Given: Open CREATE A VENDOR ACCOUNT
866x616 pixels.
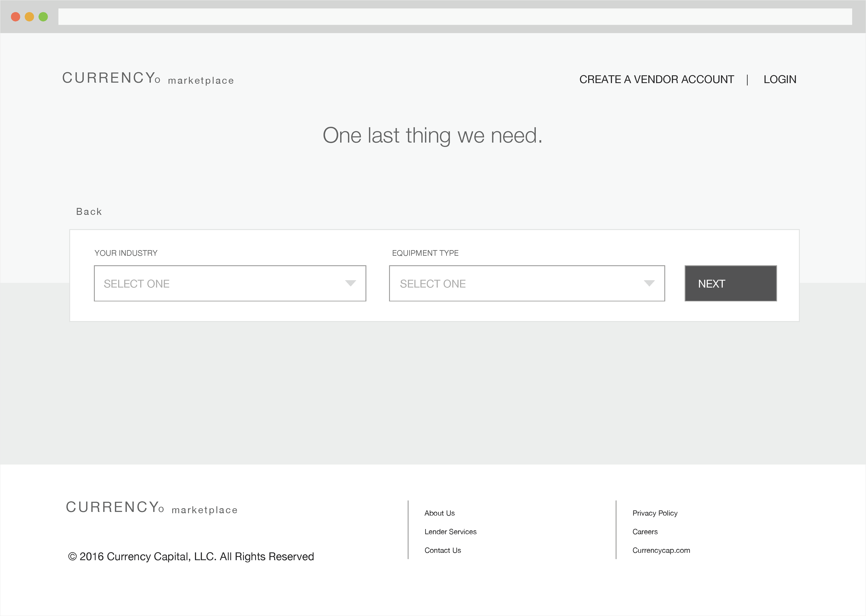Looking at the screenshot, I should (x=657, y=79).
